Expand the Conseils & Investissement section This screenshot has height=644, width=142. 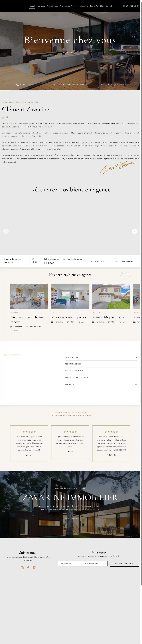(x=136, y=378)
